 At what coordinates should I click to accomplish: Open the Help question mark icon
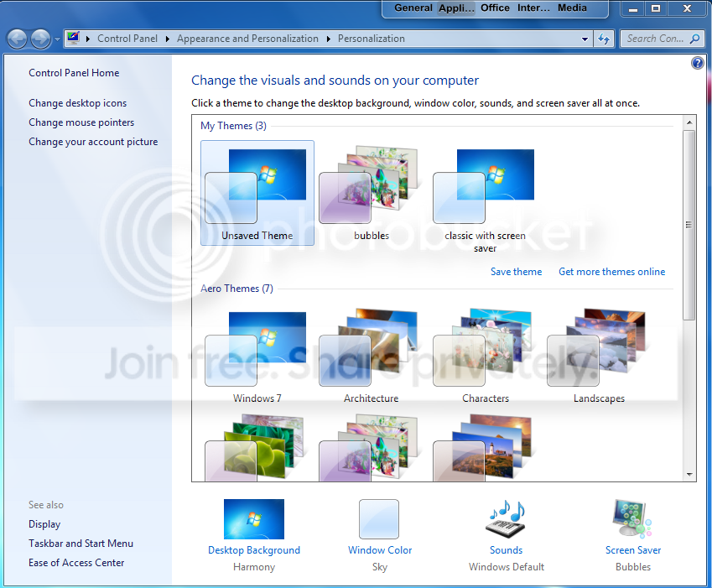pos(698,63)
